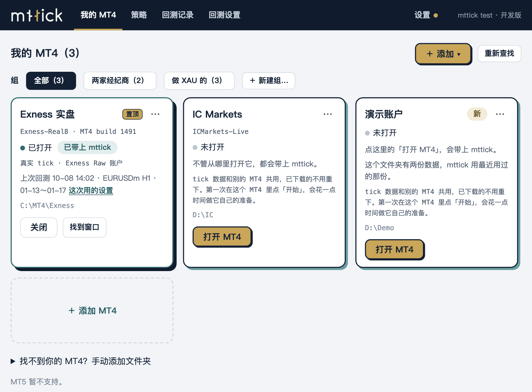The width and height of the screenshot is (532, 392).
Task: Click 找到窗口 on the Exness card
Action: [x=84, y=228]
